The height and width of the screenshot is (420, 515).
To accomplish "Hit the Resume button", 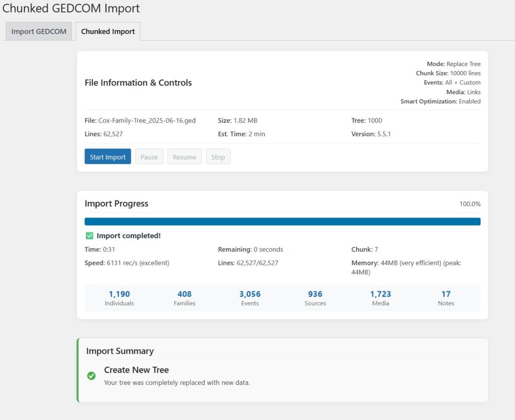I will 185,157.
